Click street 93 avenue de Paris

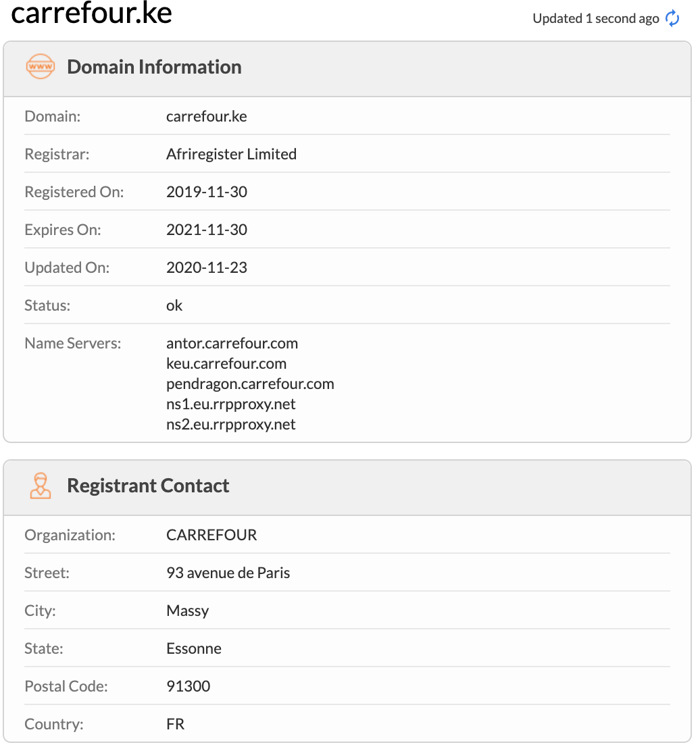[x=228, y=573]
